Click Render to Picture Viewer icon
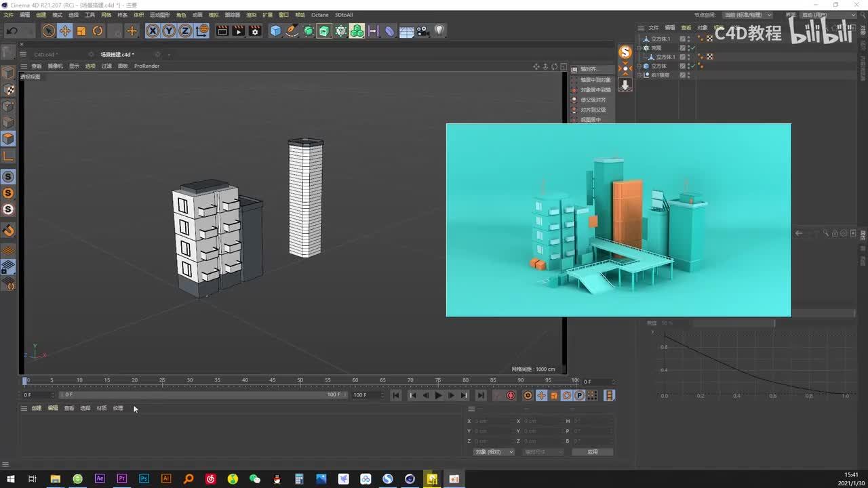The height and width of the screenshot is (488, 868). (x=238, y=30)
